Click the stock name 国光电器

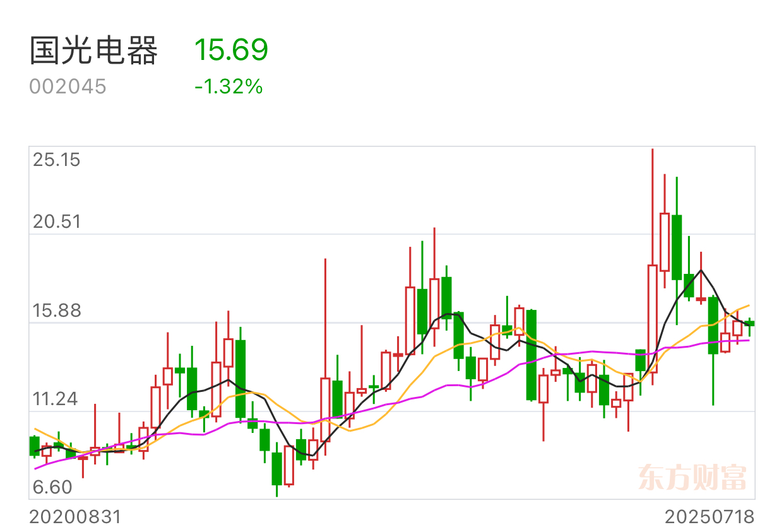[x=94, y=50]
